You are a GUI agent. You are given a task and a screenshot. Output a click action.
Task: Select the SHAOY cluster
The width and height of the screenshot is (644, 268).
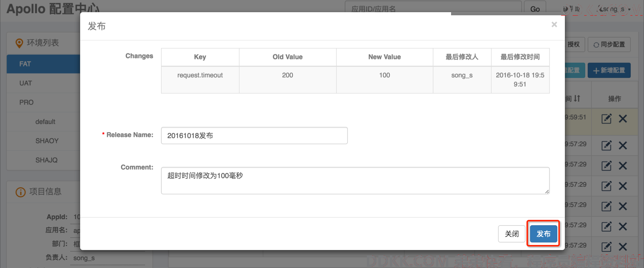click(47, 141)
